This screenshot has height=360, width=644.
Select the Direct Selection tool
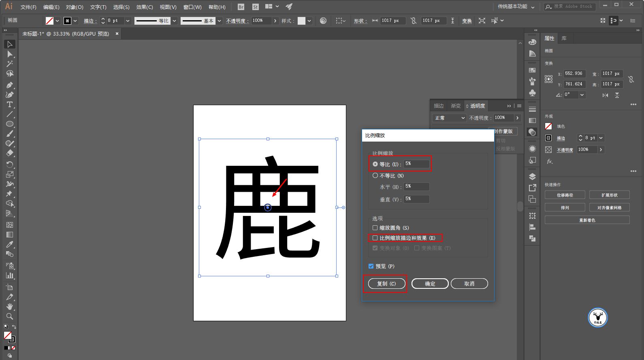(10, 54)
